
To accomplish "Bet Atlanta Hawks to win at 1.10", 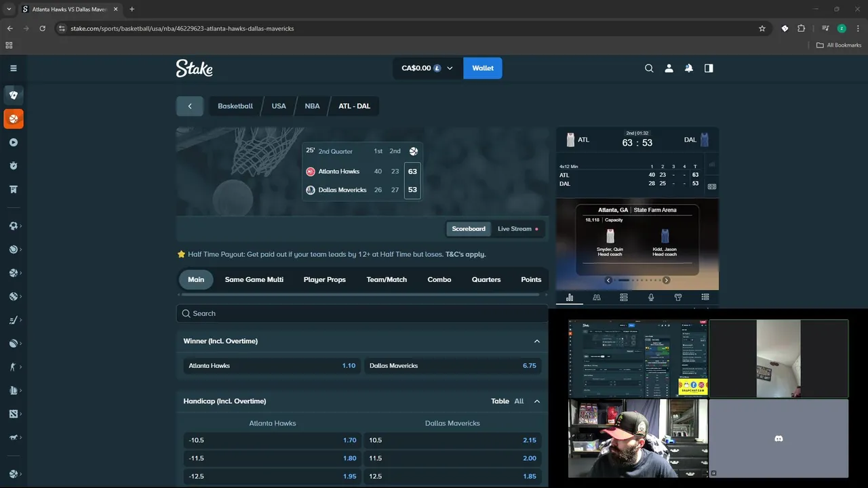I will coord(272,365).
